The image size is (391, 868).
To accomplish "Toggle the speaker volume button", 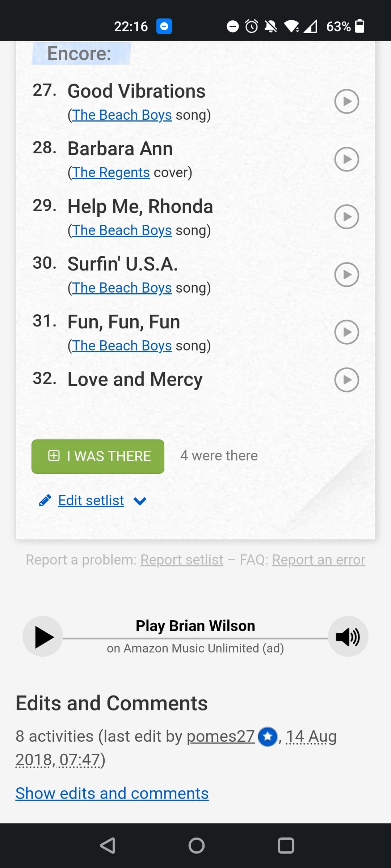I will 348,637.
